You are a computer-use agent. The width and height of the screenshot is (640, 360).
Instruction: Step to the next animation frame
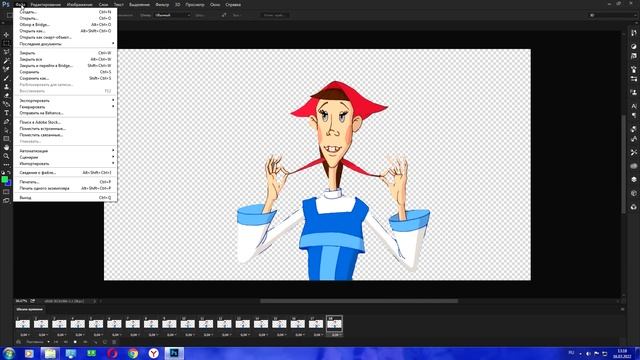pos(85,342)
